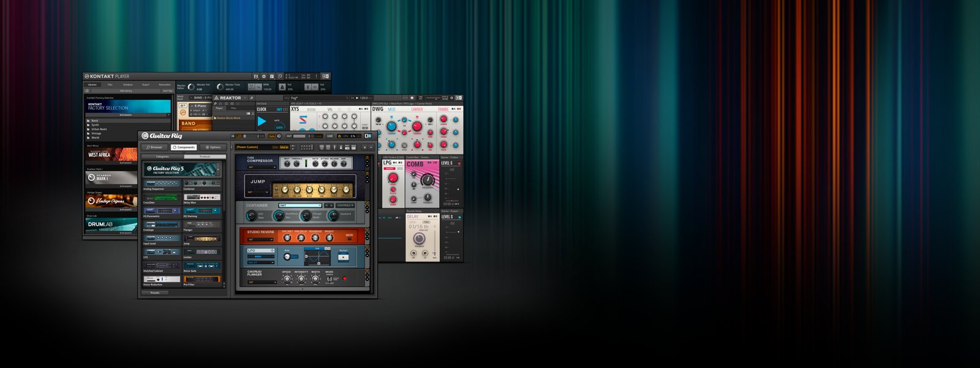
Task: Adjust Speed knob on Chorus/Flanger
Action: pos(287,279)
